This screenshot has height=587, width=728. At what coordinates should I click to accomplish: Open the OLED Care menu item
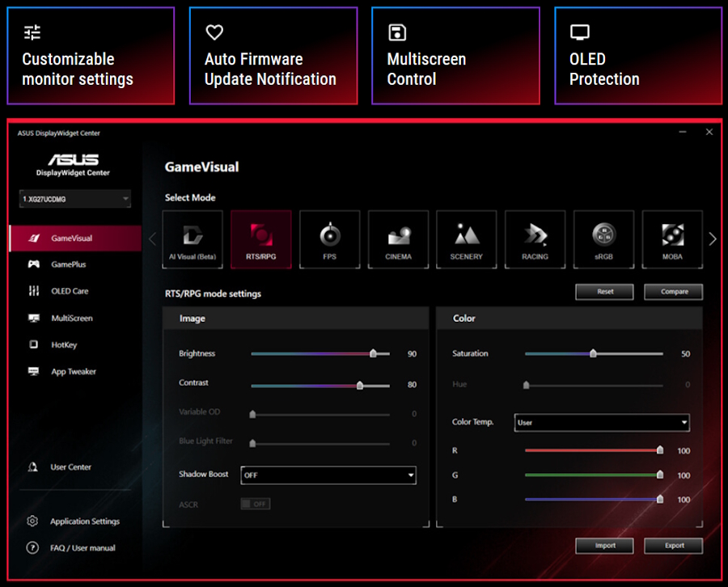(x=75, y=291)
